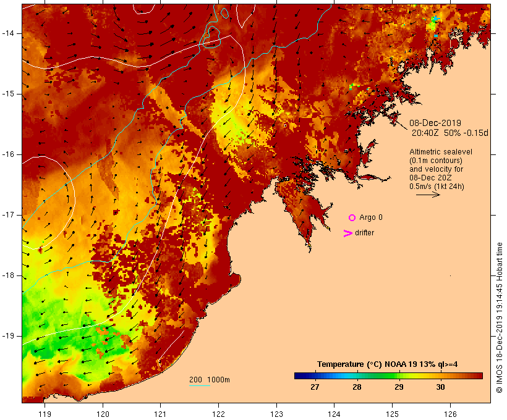Click latitude axis label -16

point(8,154)
